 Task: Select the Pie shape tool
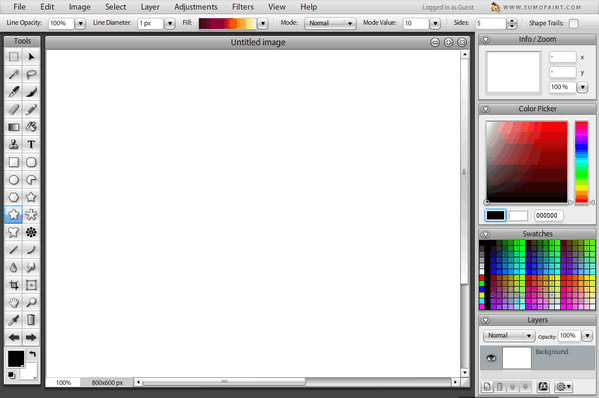click(31, 180)
